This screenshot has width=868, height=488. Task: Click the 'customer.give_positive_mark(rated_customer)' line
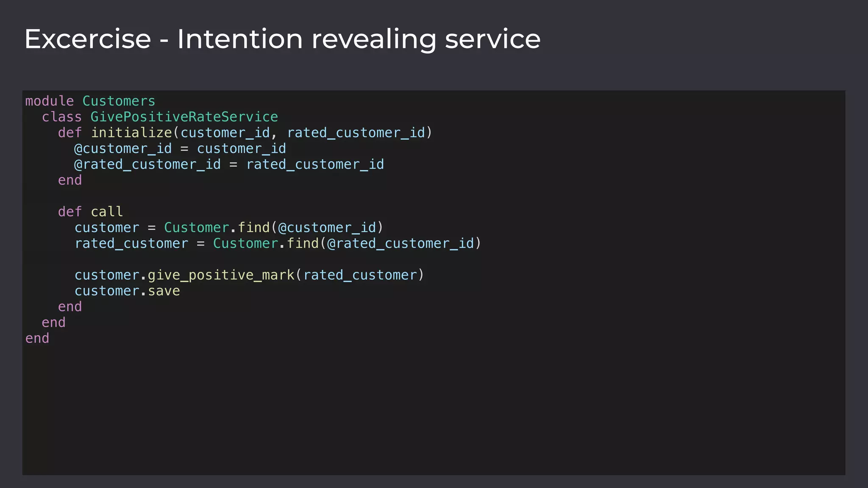pos(249,275)
